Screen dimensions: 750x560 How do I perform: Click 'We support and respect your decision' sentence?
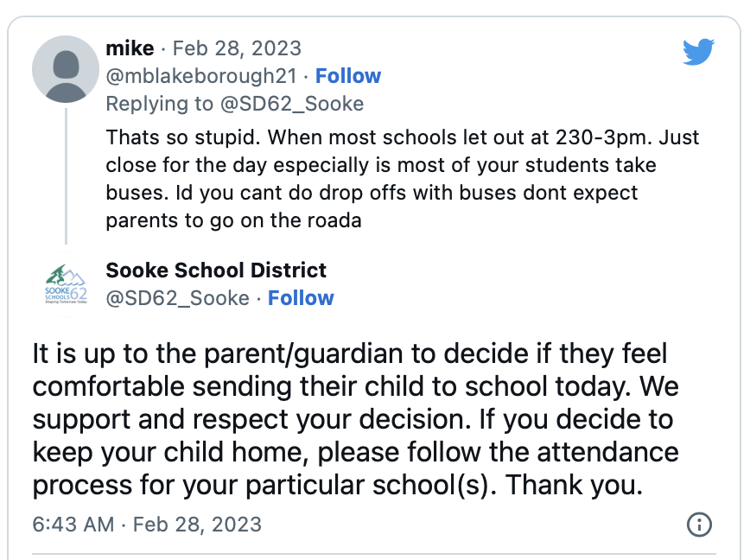coord(355,403)
